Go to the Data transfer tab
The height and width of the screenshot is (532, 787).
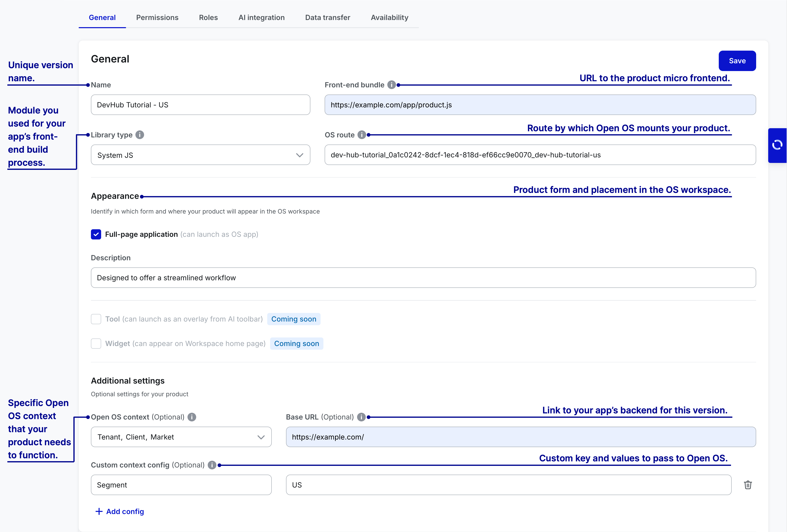point(328,18)
